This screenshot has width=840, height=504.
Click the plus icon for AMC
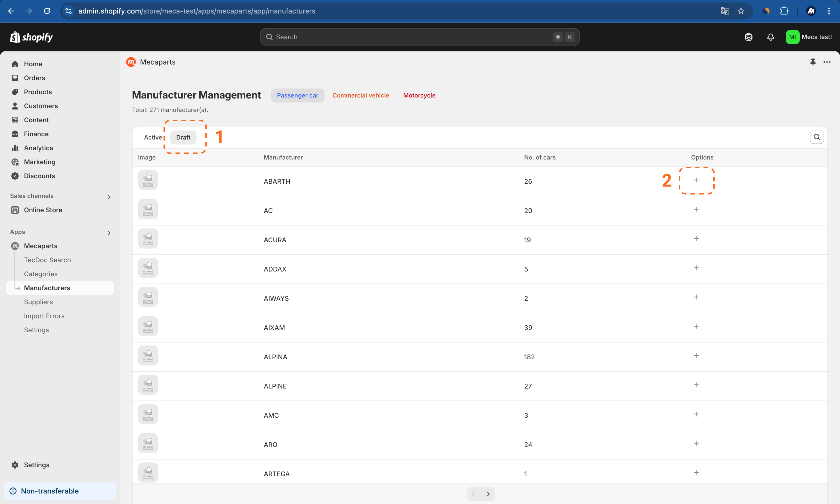(x=696, y=414)
